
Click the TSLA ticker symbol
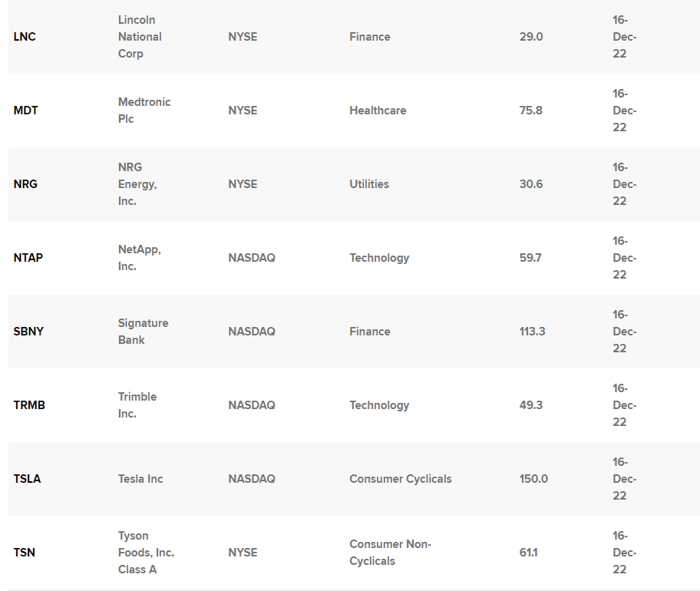click(27, 479)
